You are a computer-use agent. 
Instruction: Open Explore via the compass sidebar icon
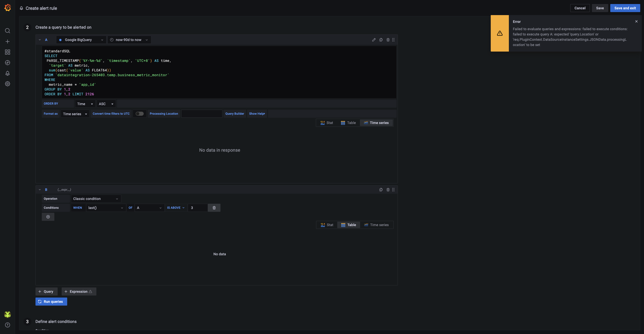[x=7, y=63]
